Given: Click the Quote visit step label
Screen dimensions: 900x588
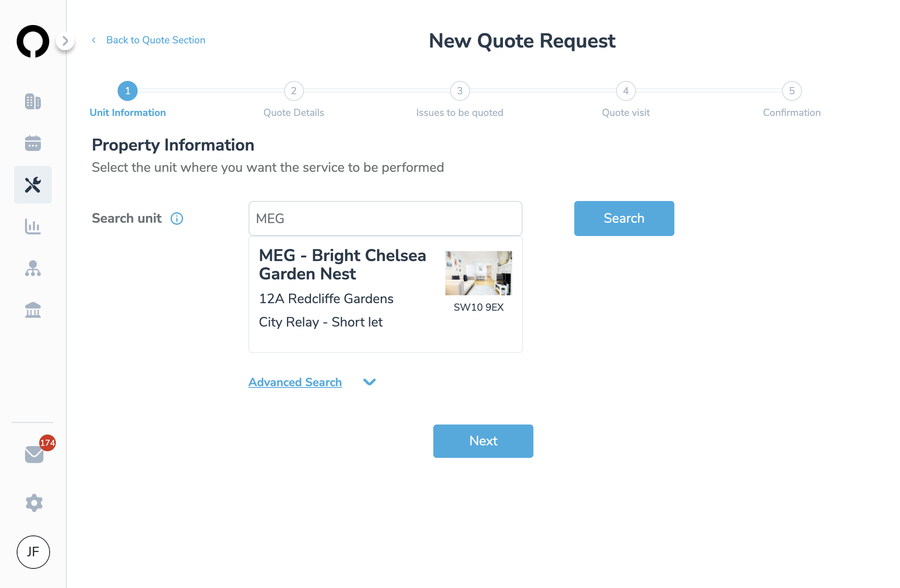Looking at the screenshot, I should [x=626, y=113].
